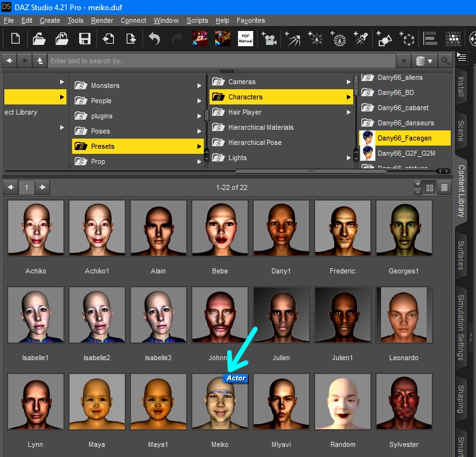Click the align panel toolbar icon
Image resolution: width=476 pixels, height=457 pixels.
[x=430, y=39]
